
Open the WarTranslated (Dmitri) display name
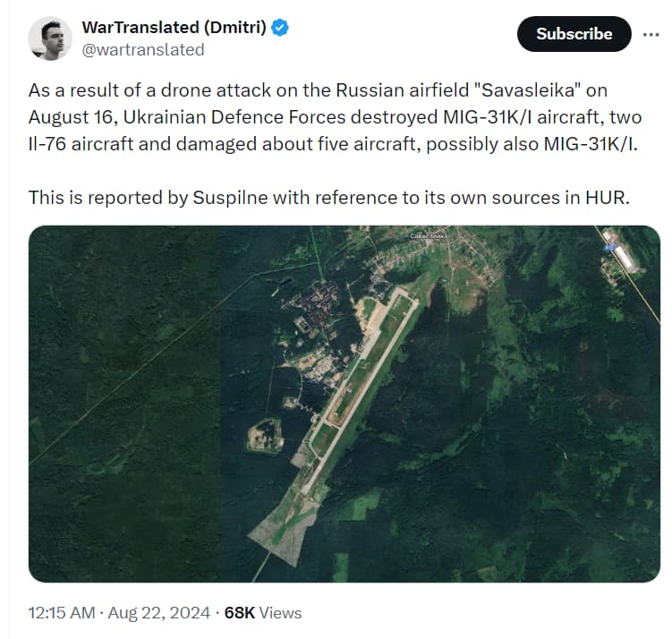(x=174, y=28)
